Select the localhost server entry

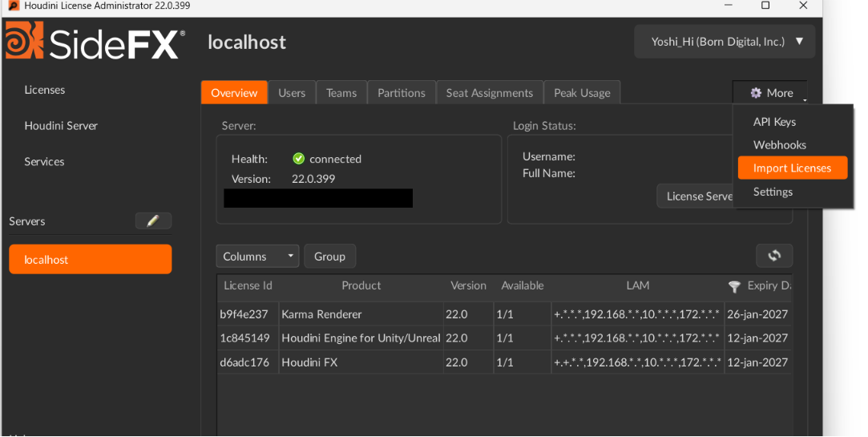(x=91, y=259)
